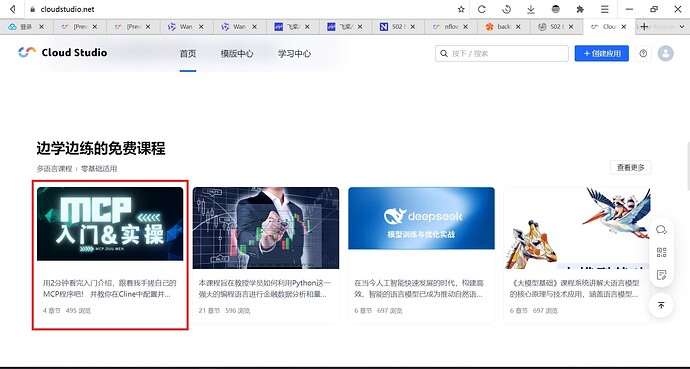The width and height of the screenshot is (690, 369).
Task: Click the 21 章节 596 浏览 stats
Action: [224, 311]
